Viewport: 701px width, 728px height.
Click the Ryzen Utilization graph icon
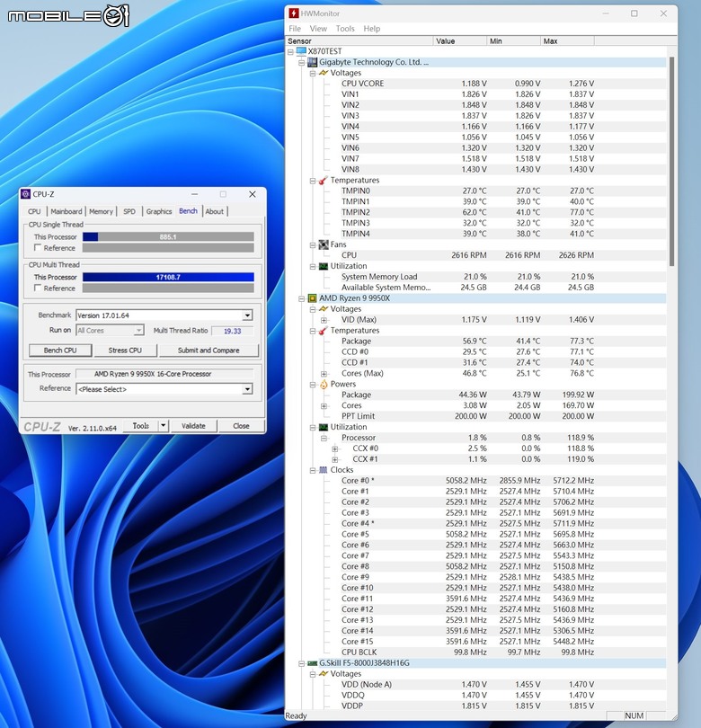tap(324, 427)
